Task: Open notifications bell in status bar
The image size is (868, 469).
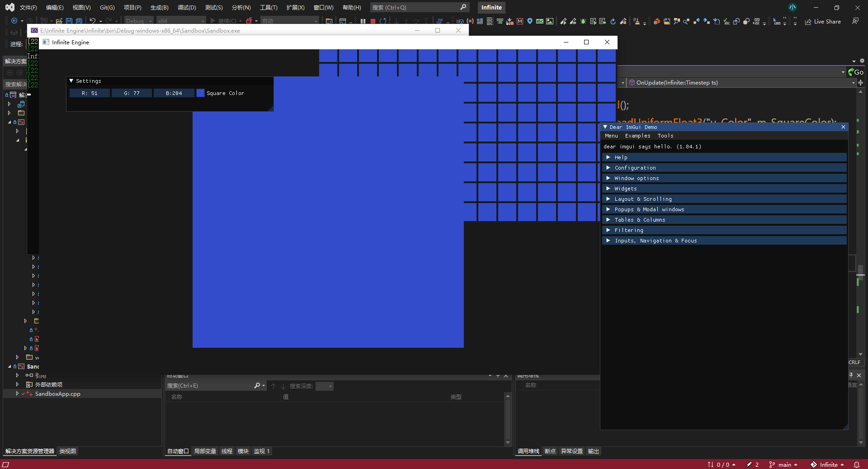Action: pyautogui.click(x=857, y=464)
